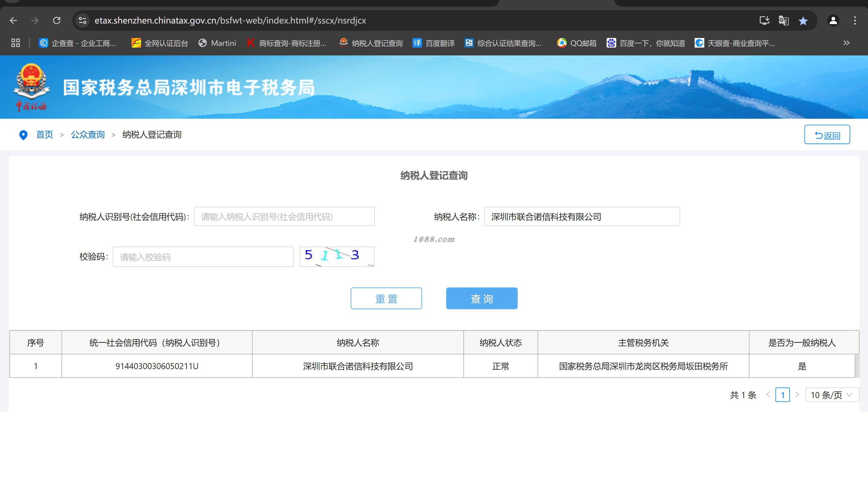Click the install app icon
The height and width of the screenshot is (477, 868).
[764, 20]
